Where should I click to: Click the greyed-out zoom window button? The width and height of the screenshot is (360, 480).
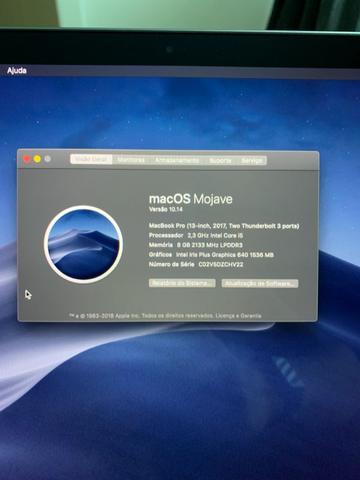pyautogui.click(x=48, y=159)
